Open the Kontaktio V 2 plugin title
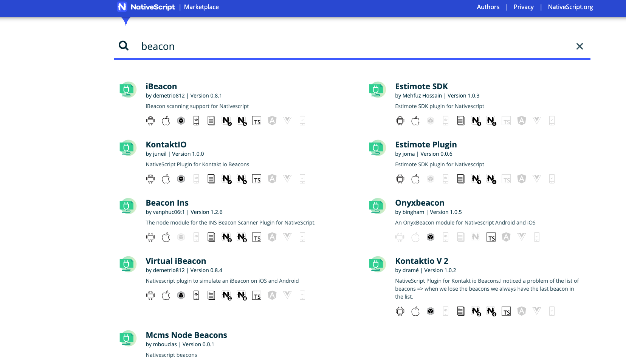This screenshot has height=364, width=626. pos(421,261)
